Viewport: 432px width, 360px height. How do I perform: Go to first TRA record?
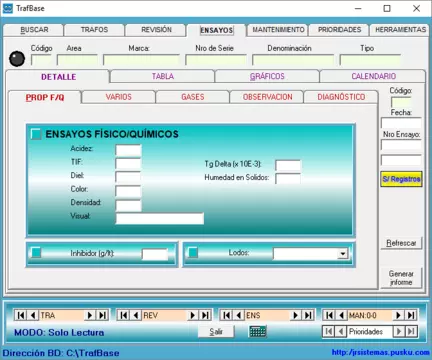pos(20,315)
